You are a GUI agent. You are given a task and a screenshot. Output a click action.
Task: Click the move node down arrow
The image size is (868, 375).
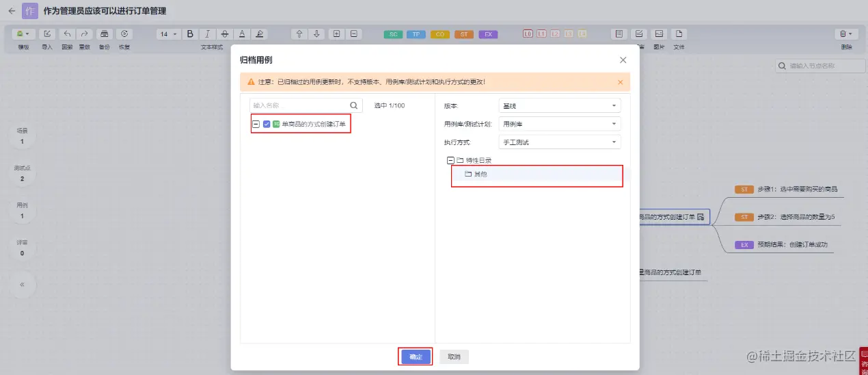tap(316, 34)
